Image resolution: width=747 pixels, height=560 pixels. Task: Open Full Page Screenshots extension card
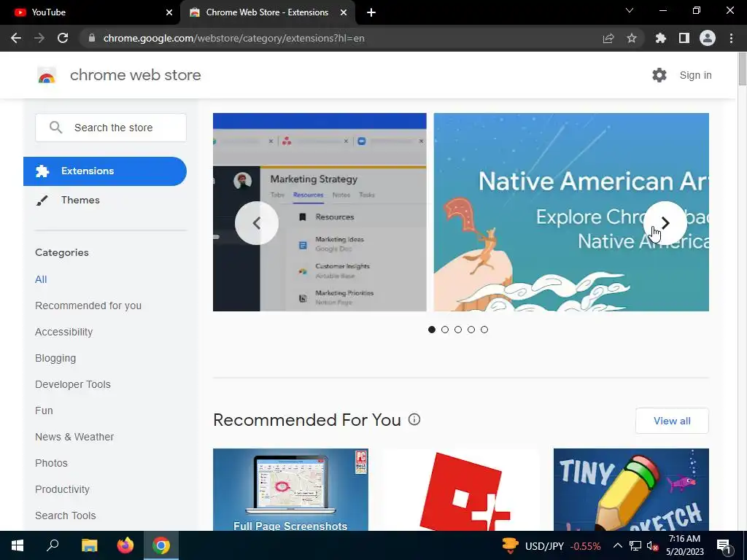point(290,489)
